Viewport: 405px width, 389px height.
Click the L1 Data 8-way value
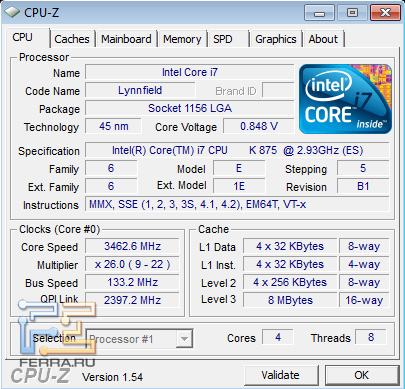pos(364,246)
